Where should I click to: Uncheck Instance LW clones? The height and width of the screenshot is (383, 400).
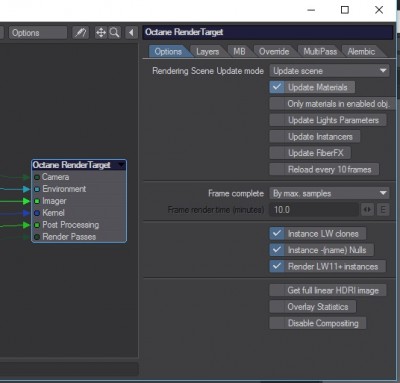pos(277,233)
